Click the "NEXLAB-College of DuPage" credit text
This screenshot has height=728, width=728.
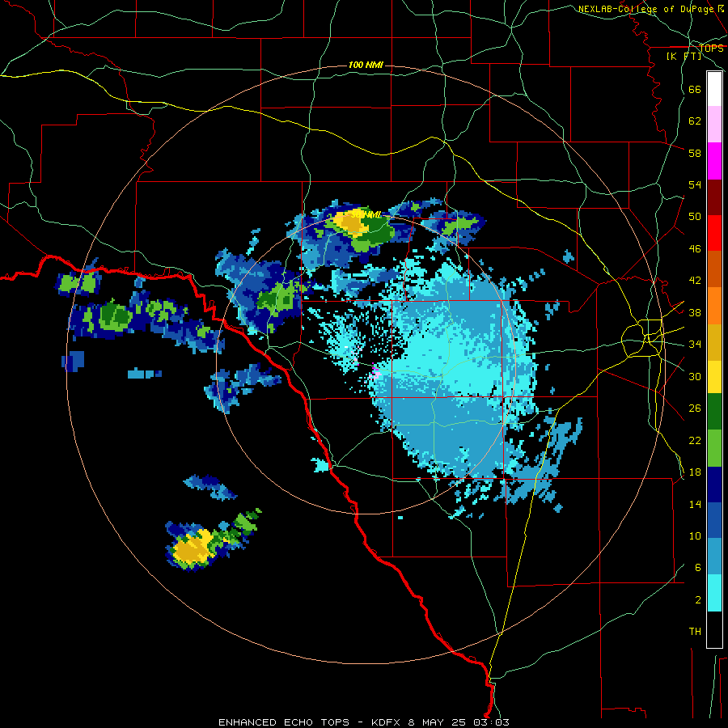pos(647,9)
